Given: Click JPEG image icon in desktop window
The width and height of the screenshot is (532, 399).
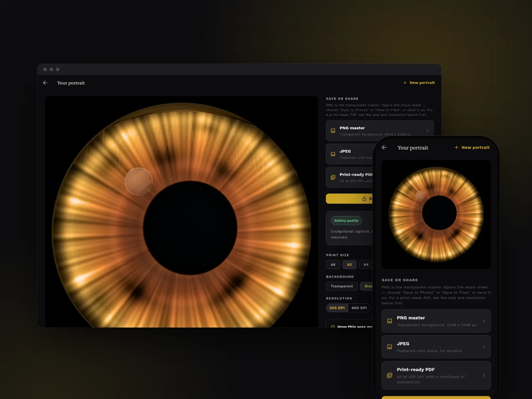Looking at the screenshot, I should tap(333, 154).
